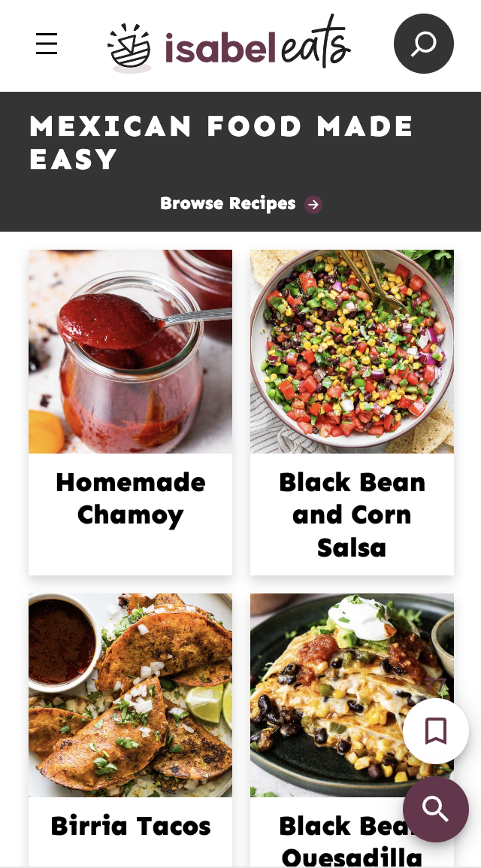Image resolution: width=481 pixels, height=868 pixels.
Task: Open the Birria Tacos photo
Action: coord(131,695)
